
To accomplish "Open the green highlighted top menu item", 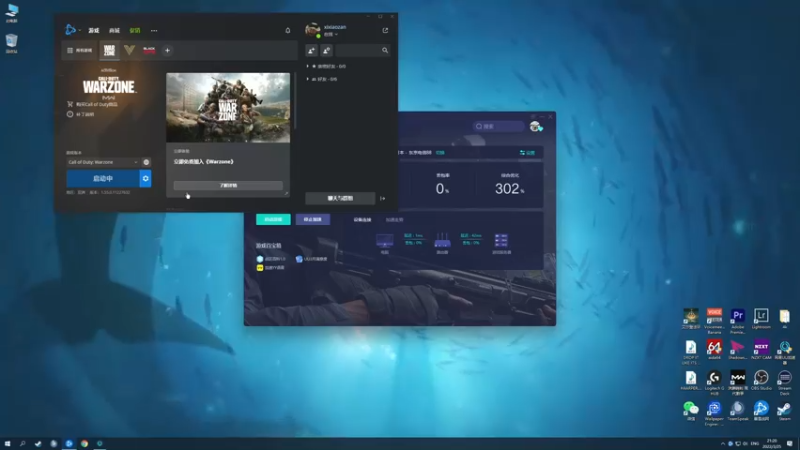I will coord(135,31).
